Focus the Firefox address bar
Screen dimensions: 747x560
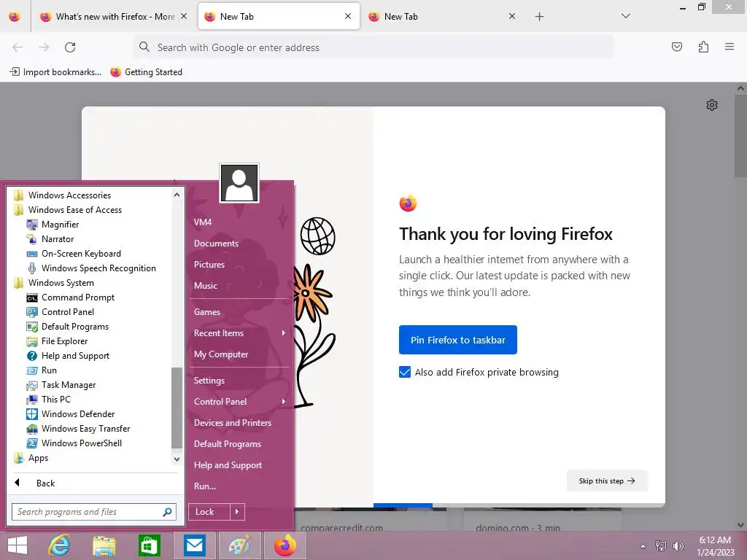pyautogui.click(x=373, y=47)
